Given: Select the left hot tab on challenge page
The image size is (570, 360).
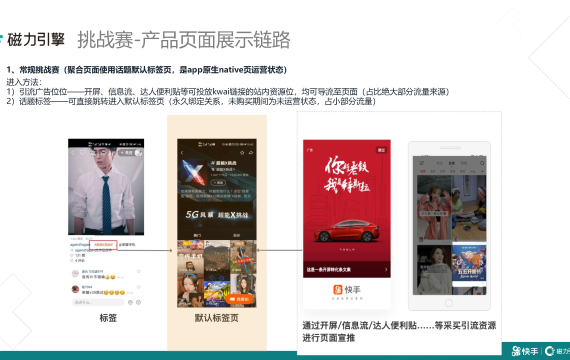Looking at the screenshot, I should [197, 235].
